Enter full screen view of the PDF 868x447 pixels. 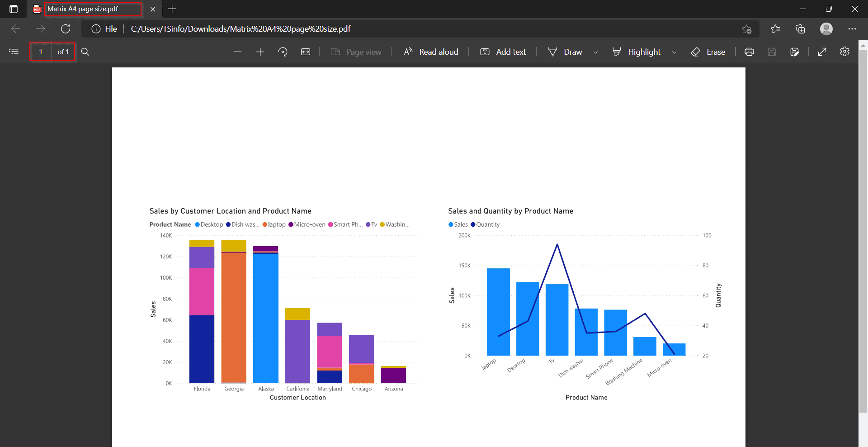pos(822,52)
